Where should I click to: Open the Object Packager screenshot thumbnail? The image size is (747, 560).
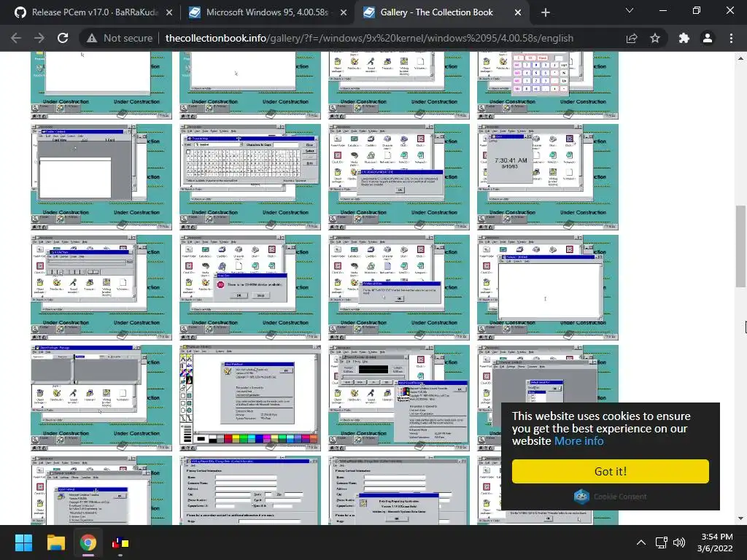101,398
